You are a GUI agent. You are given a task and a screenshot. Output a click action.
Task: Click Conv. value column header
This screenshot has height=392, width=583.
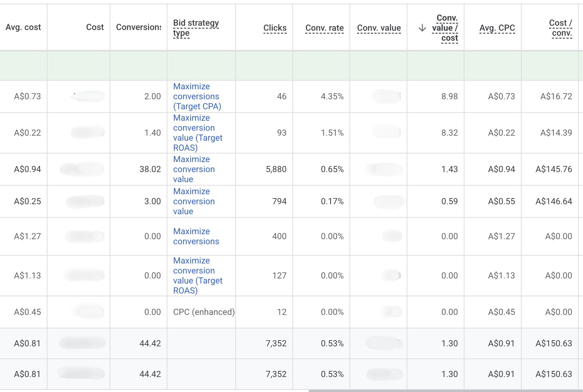(x=379, y=28)
